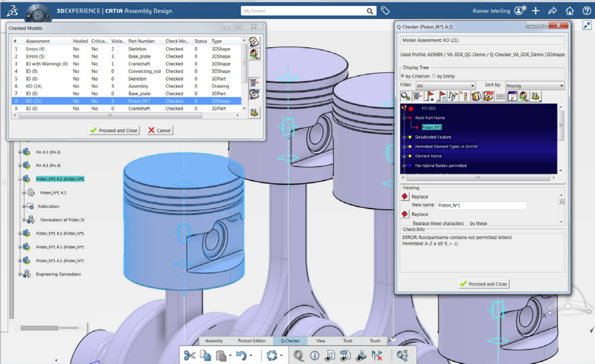Expand the Engineering Connections tree node

click(x=20, y=274)
